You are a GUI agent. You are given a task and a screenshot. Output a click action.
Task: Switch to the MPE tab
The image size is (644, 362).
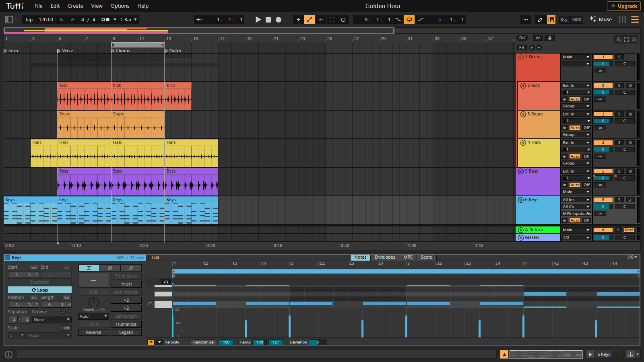coord(408,257)
